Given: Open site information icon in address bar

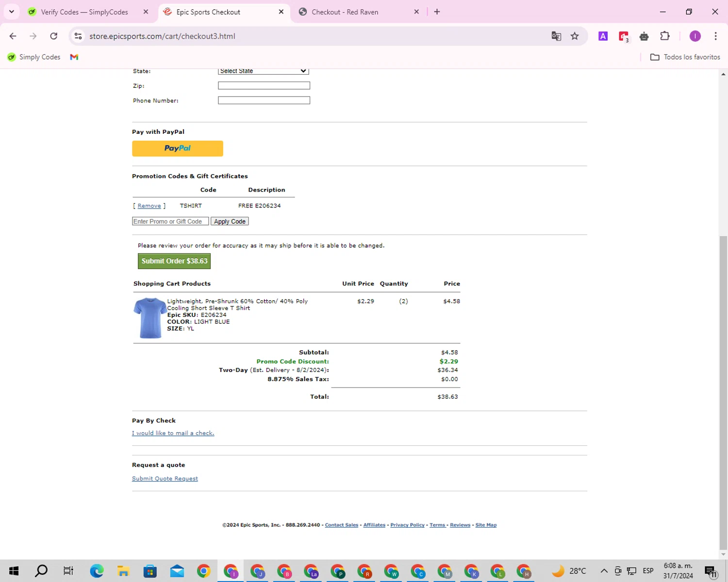Looking at the screenshot, I should [78, 36].
